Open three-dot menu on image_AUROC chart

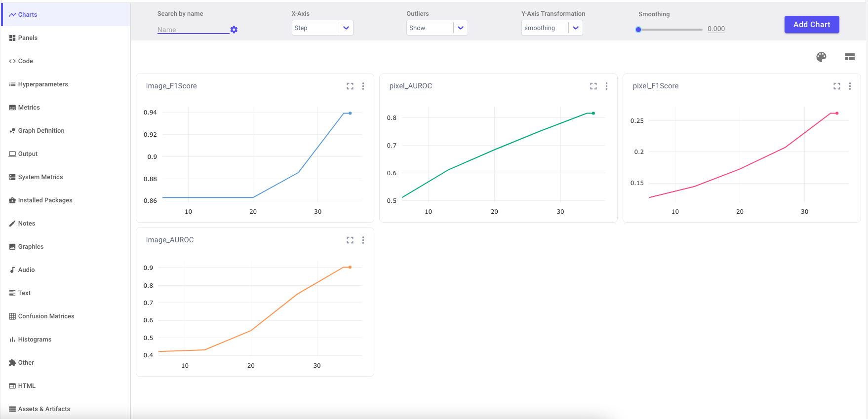pyautogui.click(x=363, y=240)
